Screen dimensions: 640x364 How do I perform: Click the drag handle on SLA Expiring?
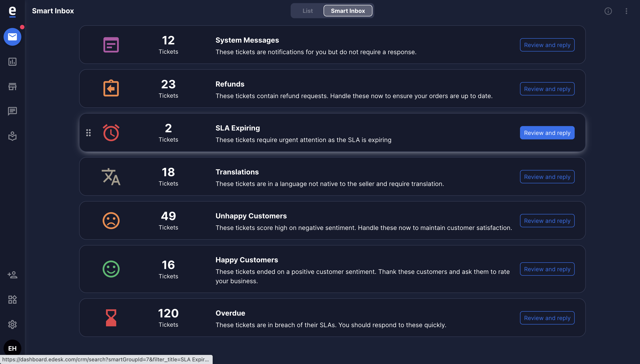point(88,133)
